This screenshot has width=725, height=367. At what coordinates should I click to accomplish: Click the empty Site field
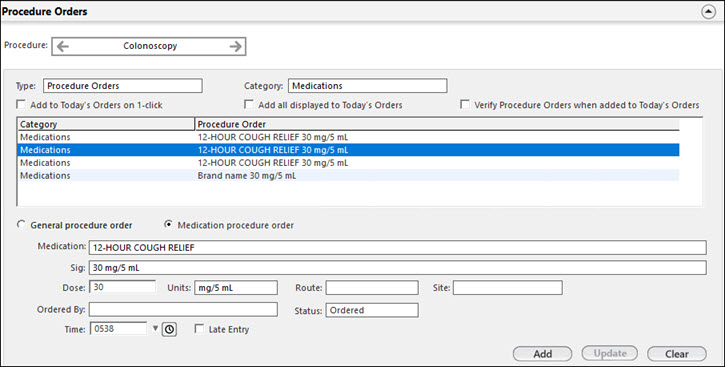(x=508, y=287)
